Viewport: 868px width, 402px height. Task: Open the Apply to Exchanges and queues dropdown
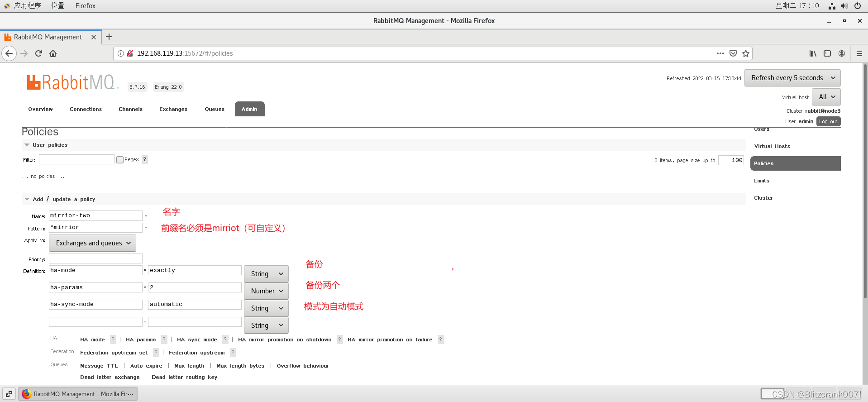(92, 243)
